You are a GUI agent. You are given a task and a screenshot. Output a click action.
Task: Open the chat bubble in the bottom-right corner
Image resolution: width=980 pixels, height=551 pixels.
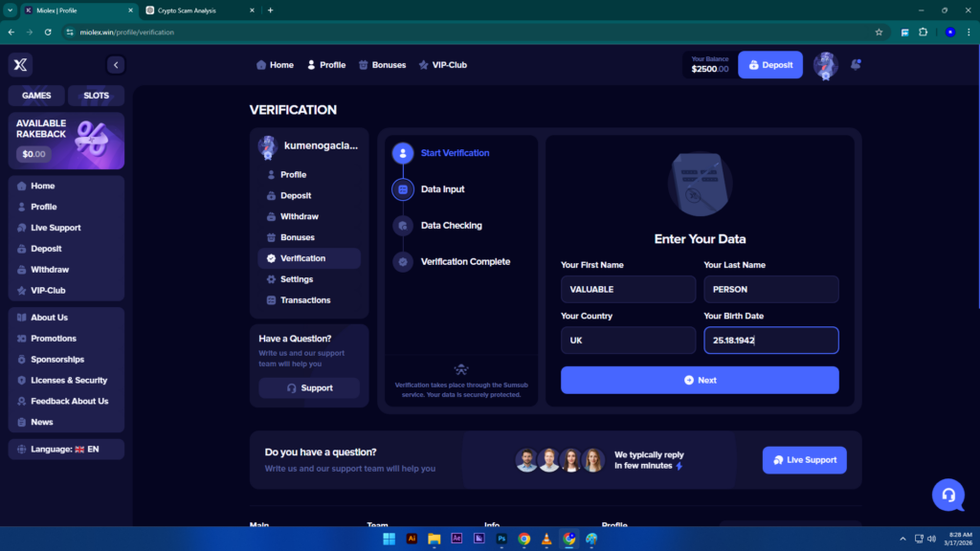(947, 496)
